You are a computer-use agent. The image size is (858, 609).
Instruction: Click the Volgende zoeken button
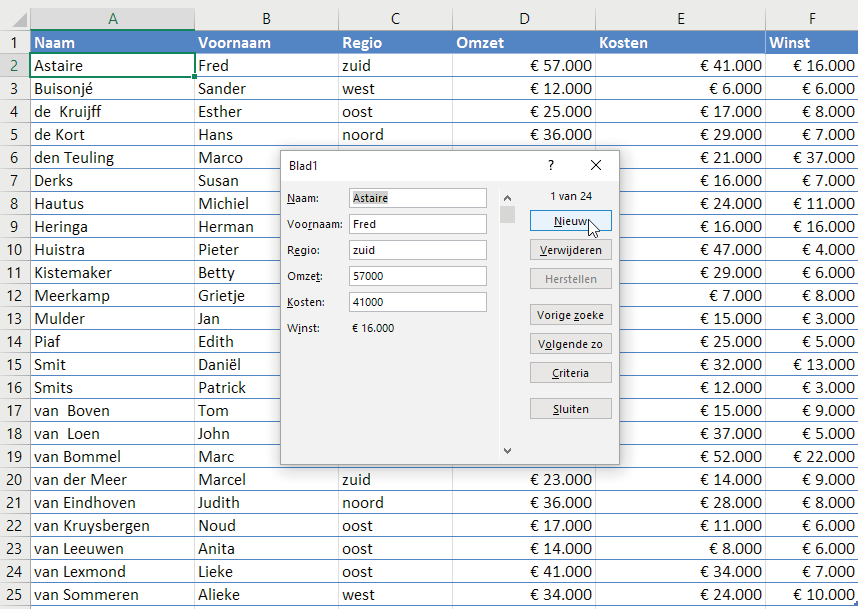point(570,344)
